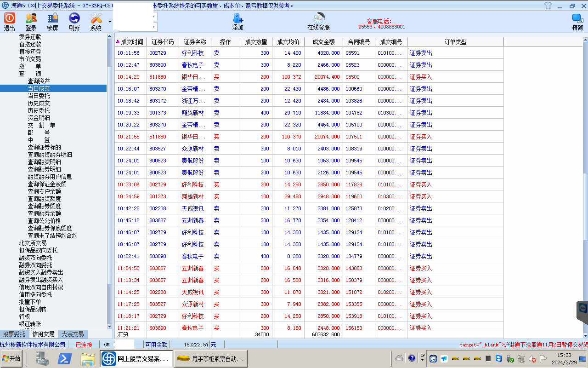The image size is (588, 368).
Task: Click the 锁屏 (lock screen) icon
Action: pos(53,21)
